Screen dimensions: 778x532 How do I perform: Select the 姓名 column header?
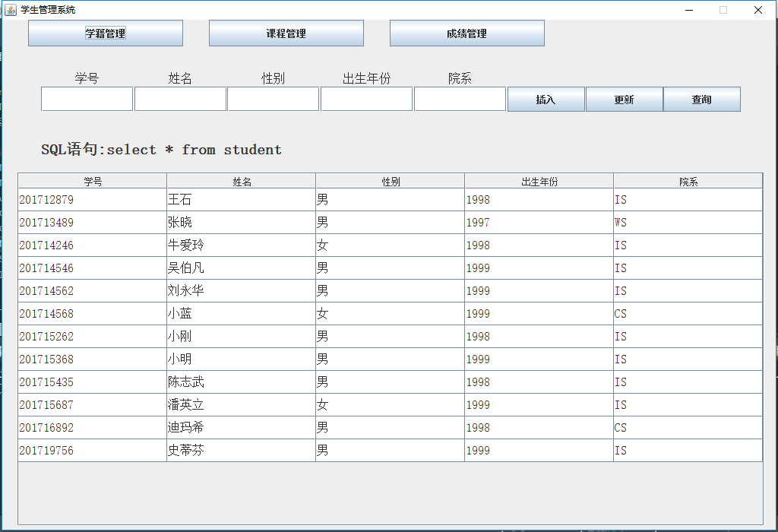point(241,181)
